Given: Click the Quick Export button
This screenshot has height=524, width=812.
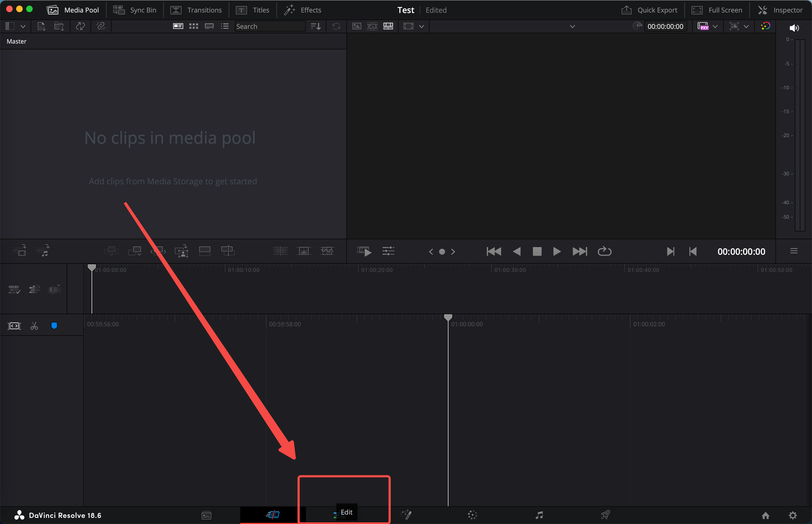Looking at the screenshot, I should 649,10.
